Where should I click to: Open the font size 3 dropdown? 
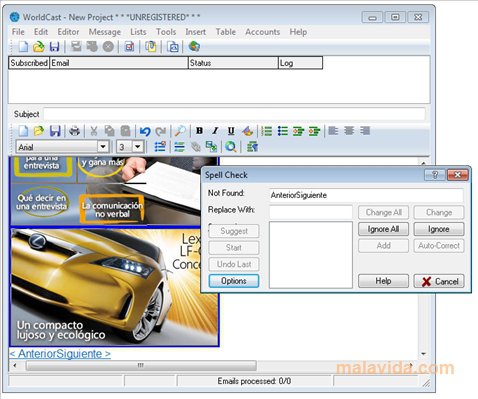[137, 147]
